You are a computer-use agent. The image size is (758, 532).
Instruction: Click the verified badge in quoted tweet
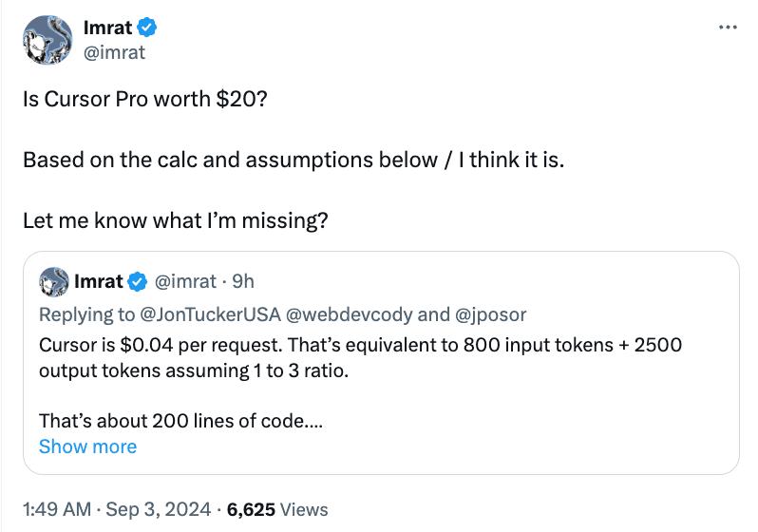138,281
